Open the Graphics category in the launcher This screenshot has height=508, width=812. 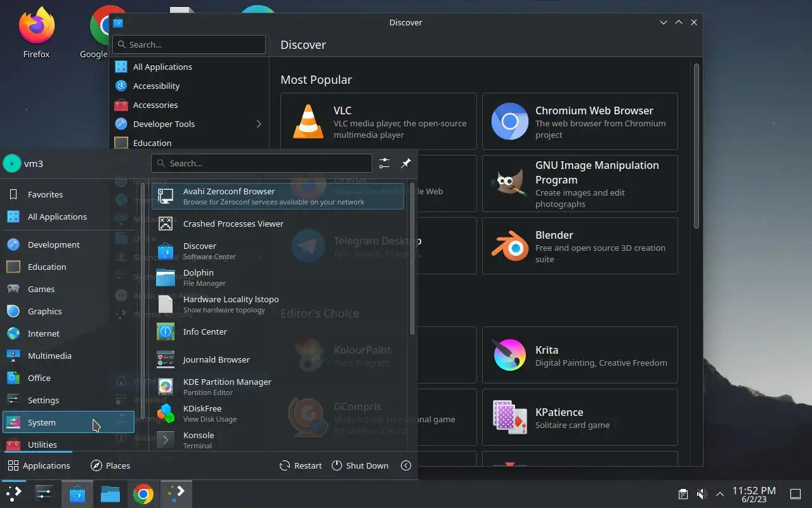point(69,311)
